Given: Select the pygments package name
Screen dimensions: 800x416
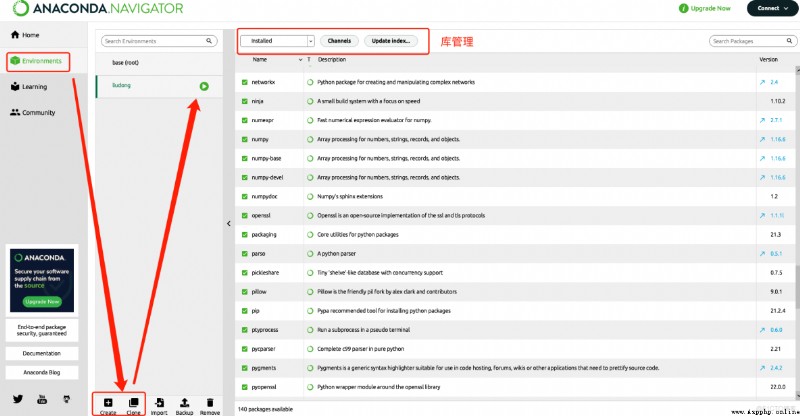Looking at the screenshot, I should pos(264,368).
